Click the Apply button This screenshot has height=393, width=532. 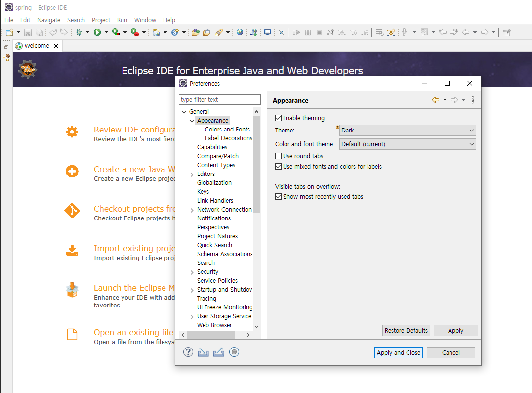tap(455, 331)
